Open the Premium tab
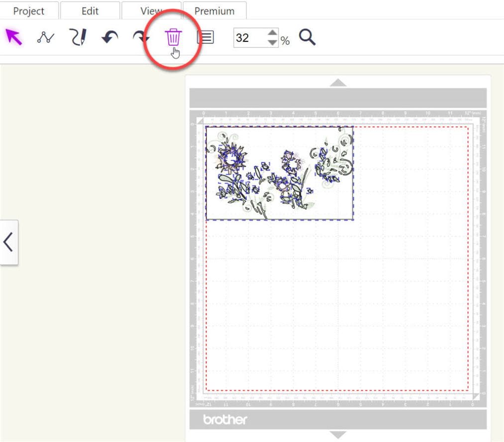The height and width of the screenshot is (442, 504). (214, 10)
